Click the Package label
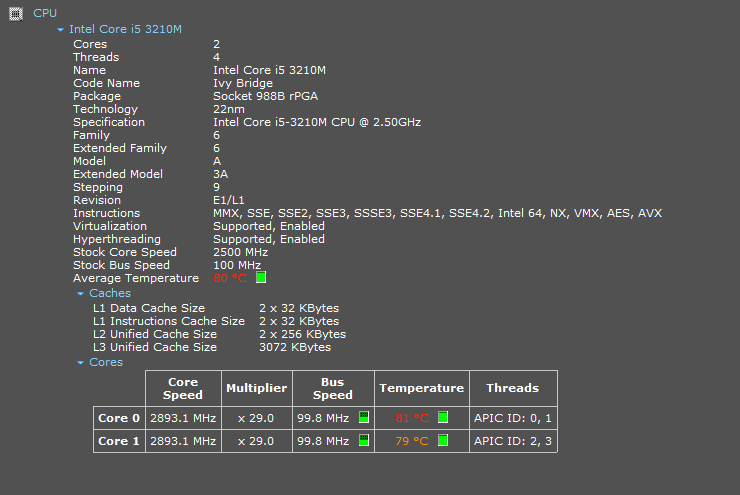The width and height of the screenshot is (740, 495). (97, 96)
